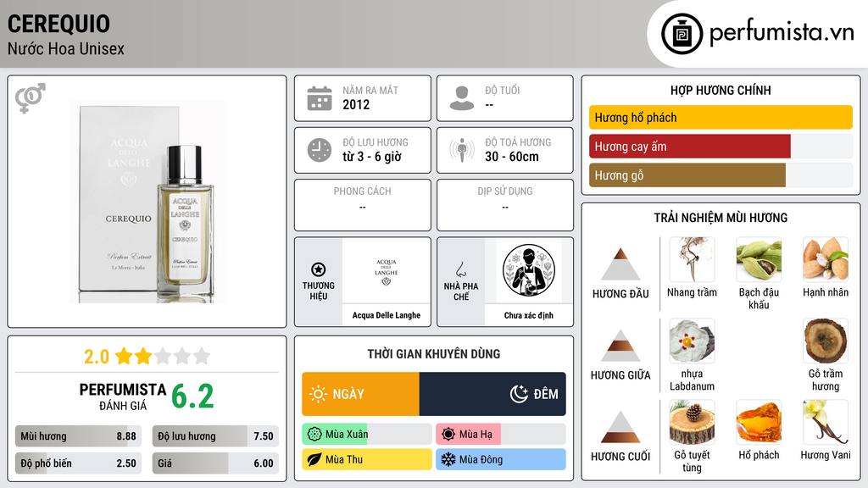Click the từ 3 - 6 giờ longevity value
This screenshot has height=488, width=868.
pos(371,157)
